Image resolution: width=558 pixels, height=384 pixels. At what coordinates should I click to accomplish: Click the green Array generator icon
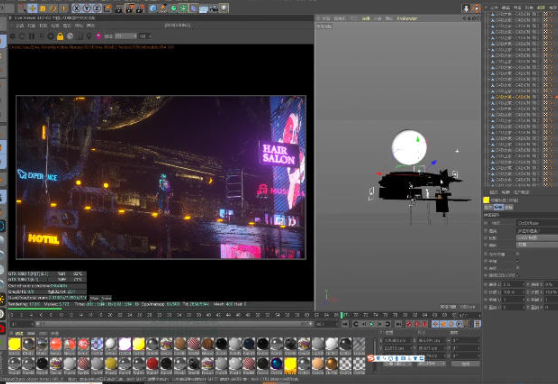[184, 8]
